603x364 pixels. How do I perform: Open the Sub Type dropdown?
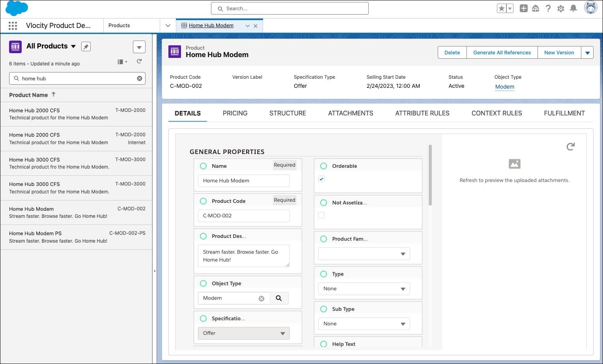coord(364,324)
